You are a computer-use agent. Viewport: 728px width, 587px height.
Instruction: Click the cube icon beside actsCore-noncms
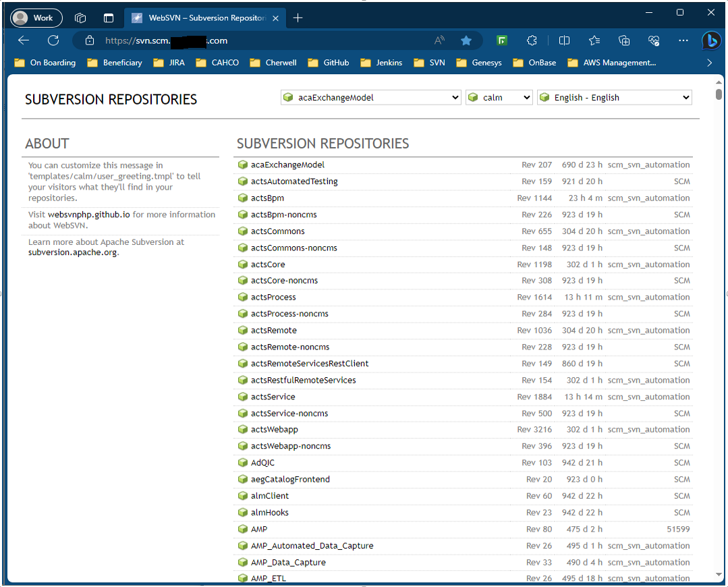[x=242, y=281]
